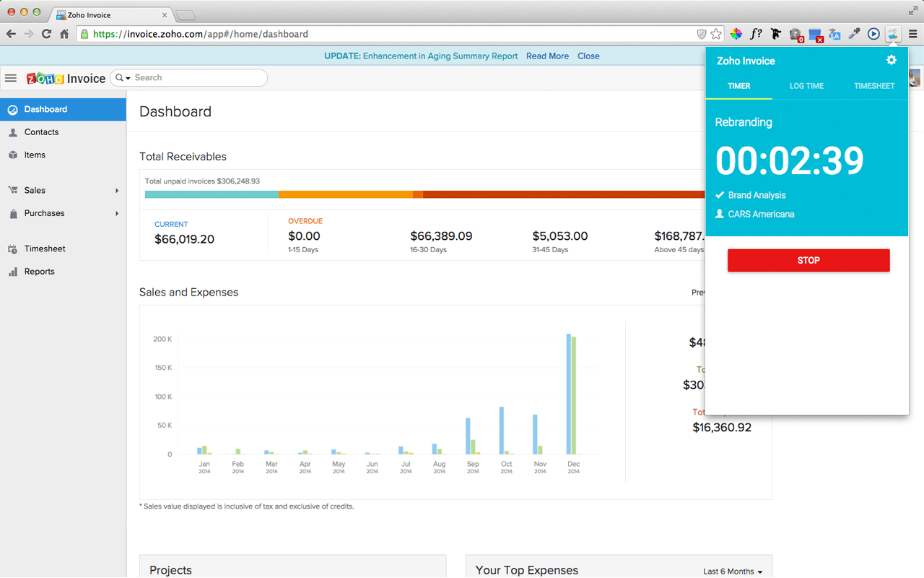Click the teal current segment of receivables bar
924x578 pixels.
coord(211,194)
